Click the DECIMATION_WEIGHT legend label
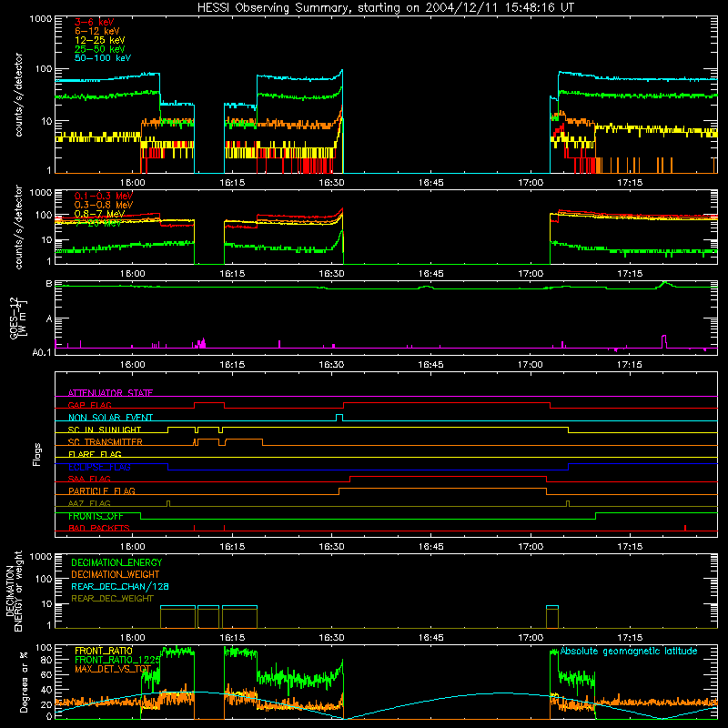Screen dimensions: 728x728 pos(116,574)
